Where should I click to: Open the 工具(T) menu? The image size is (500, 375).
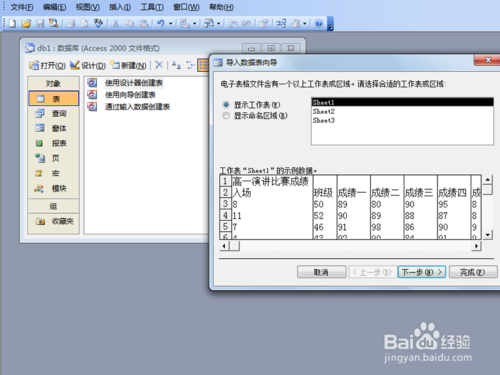[152, 7]
